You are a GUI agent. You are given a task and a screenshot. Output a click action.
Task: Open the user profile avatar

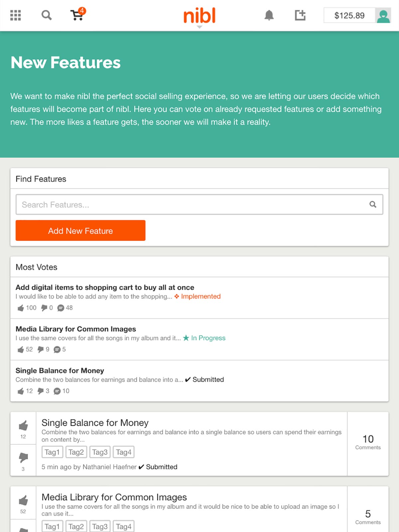(383, 16)
